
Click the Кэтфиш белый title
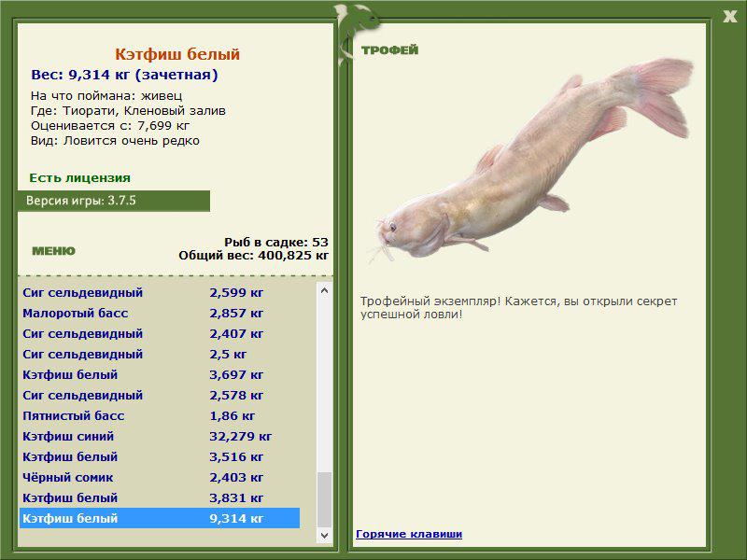(x=177, y=54)
